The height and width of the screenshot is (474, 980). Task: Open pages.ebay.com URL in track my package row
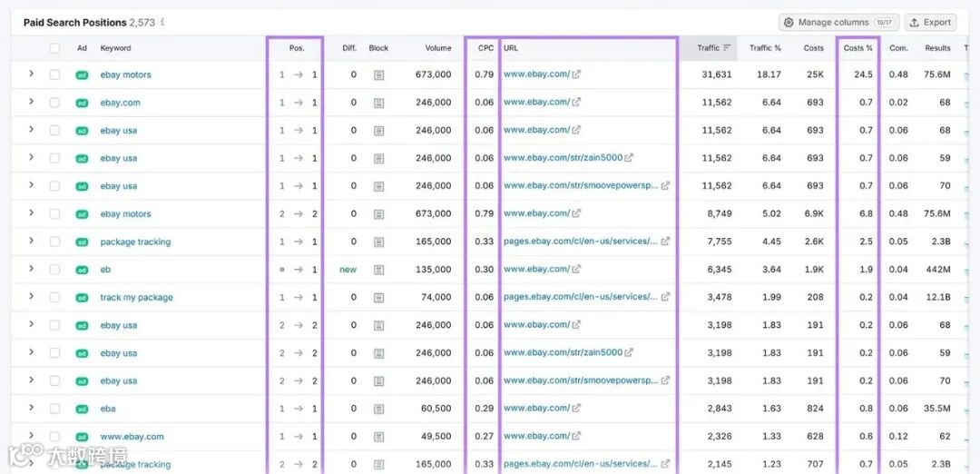pyautogui.click(x=581, y=296)
